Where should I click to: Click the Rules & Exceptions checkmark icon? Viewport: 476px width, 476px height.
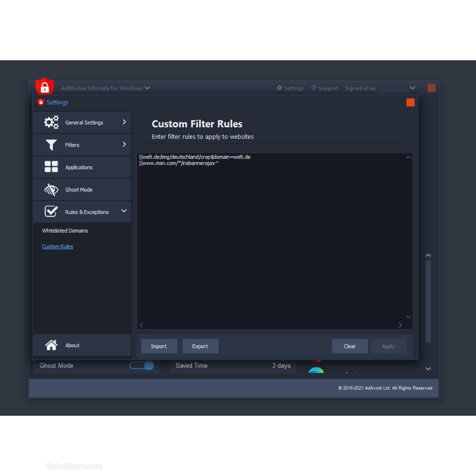(x=51, y=211)
